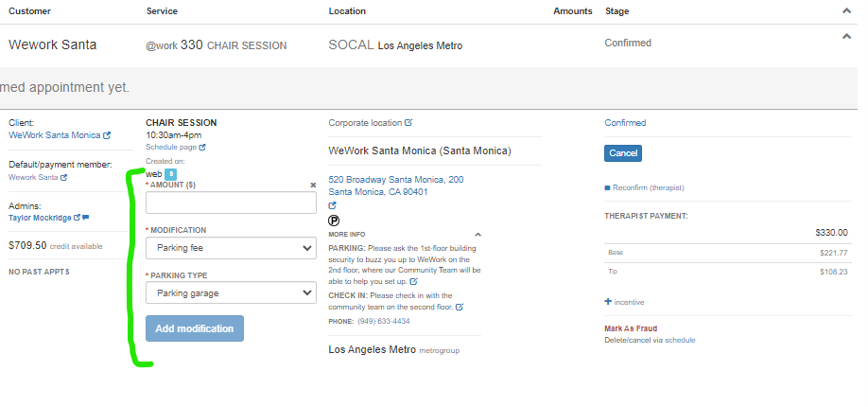Open the Parking Type dropdown showing Parking garage
This screenshot has width=868, height=407.
click(231, 293)
